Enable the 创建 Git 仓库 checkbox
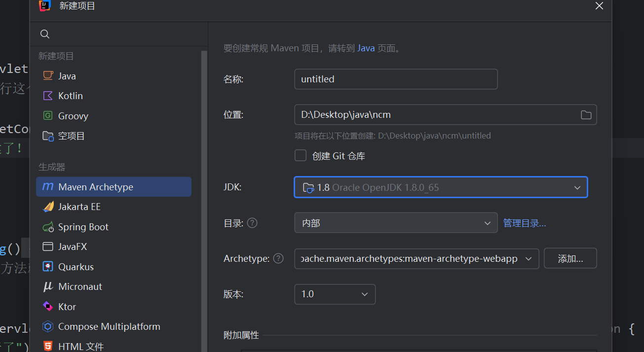Image resolution: width=644 pixels, height=352 pixels. point(301,156)
